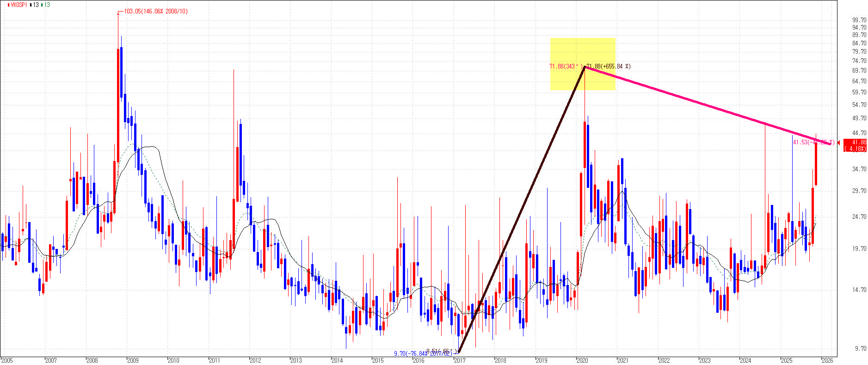Viewport: 868px width, 365px height.
Task: Click the black 71.88 (+655.84%) label
Action: (x=609, y=67)
